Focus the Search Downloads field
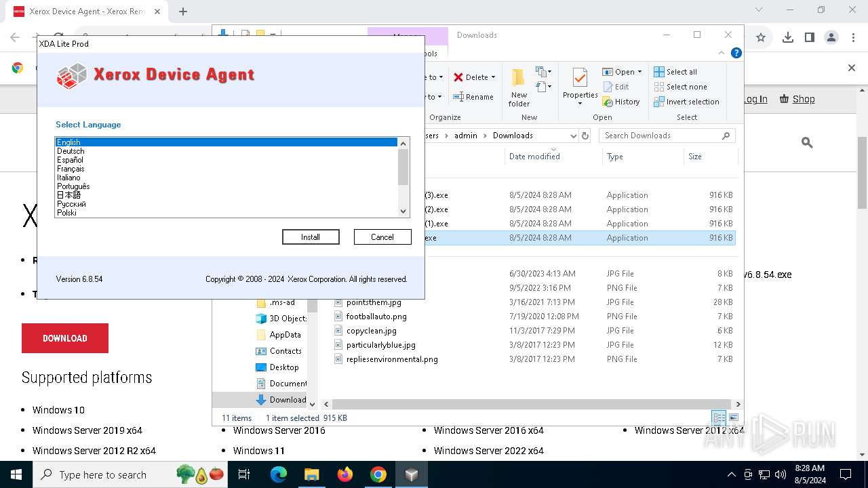 point(667,136)
